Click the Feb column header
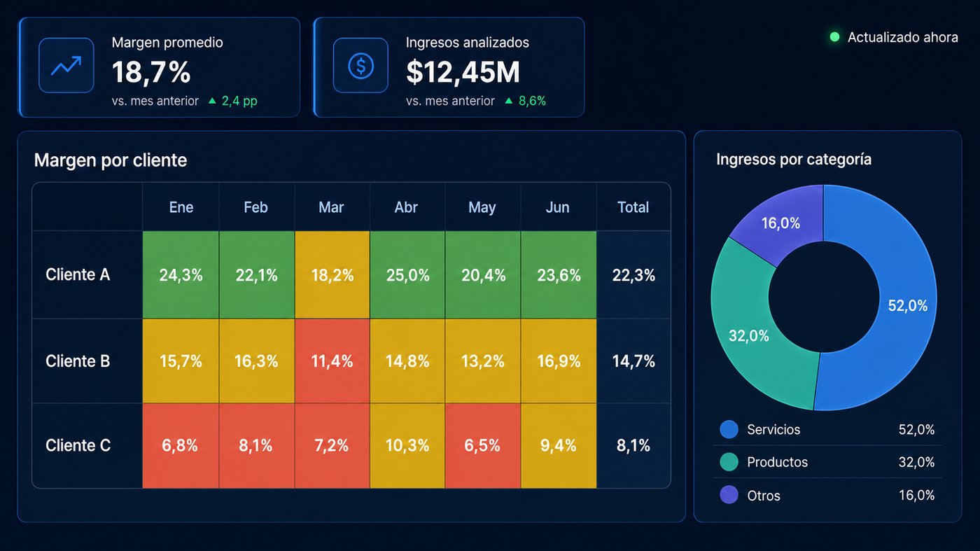The width and height of the screenshot is (980, 551). [x=256, y=207]
